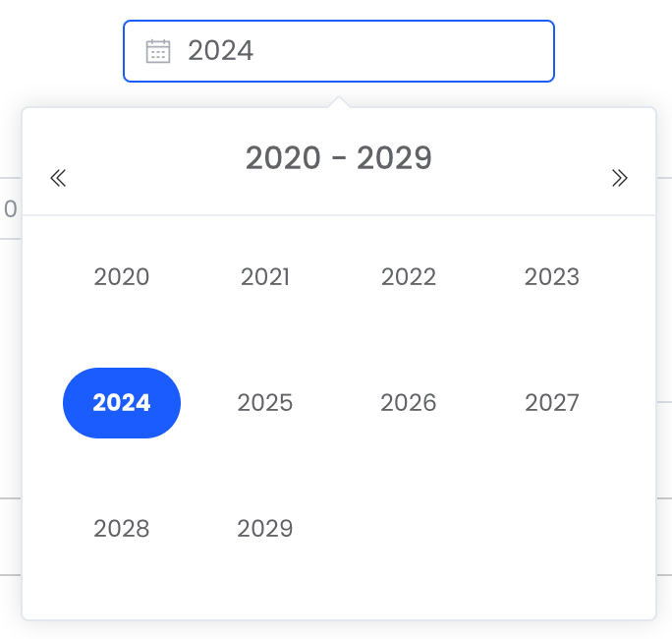Click the empty cell after 2029
Viewport: 672px width, 639px height.
pos(409,528)
